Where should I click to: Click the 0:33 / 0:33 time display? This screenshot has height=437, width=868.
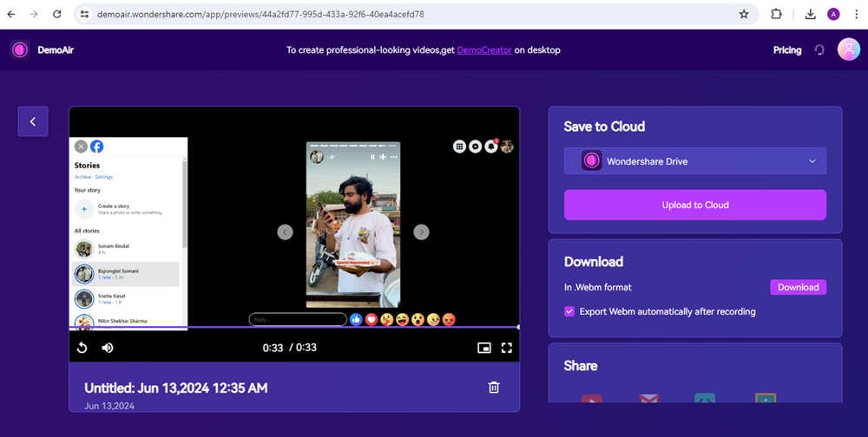(290, 348)
